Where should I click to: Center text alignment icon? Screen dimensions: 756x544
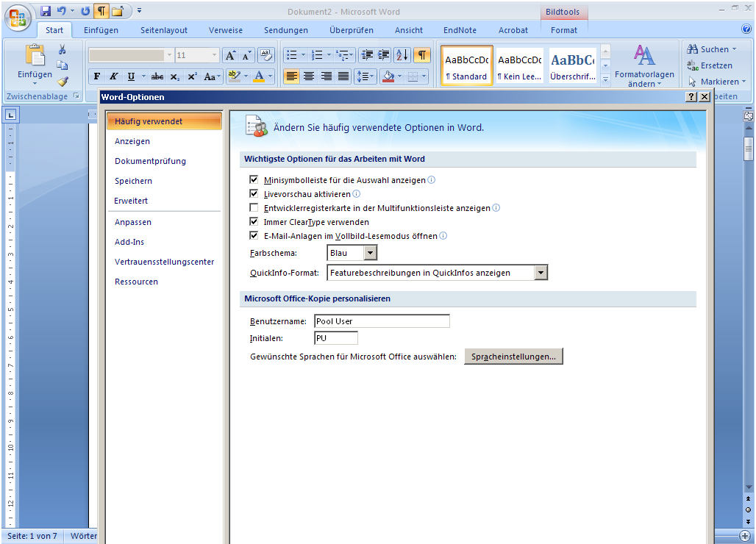(x=309, y=76)
